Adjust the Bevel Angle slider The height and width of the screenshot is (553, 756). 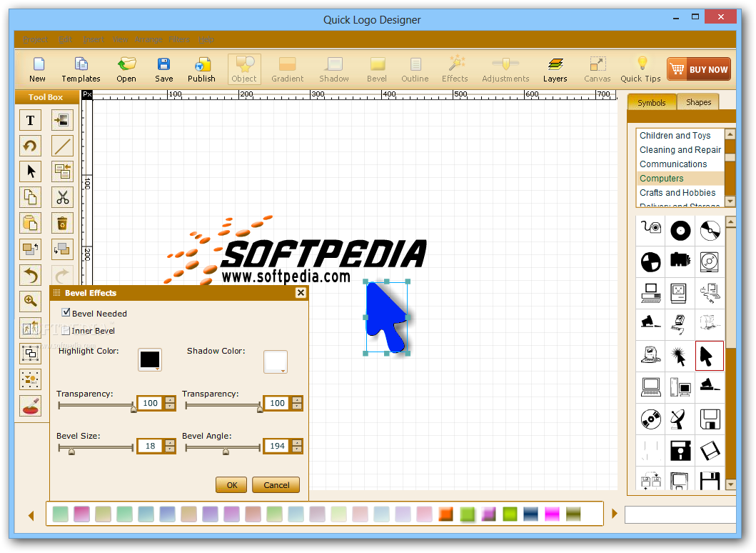(x=226, y=452)
